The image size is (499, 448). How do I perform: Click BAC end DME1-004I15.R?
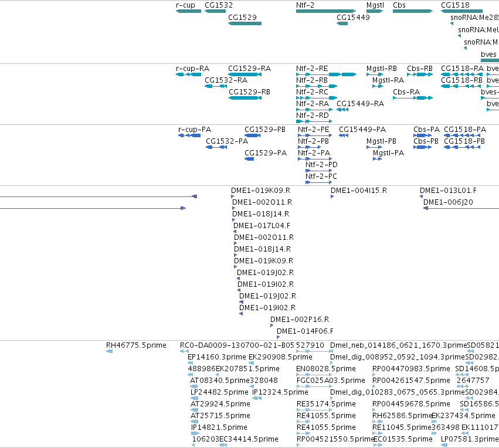[x=359, y=191]
